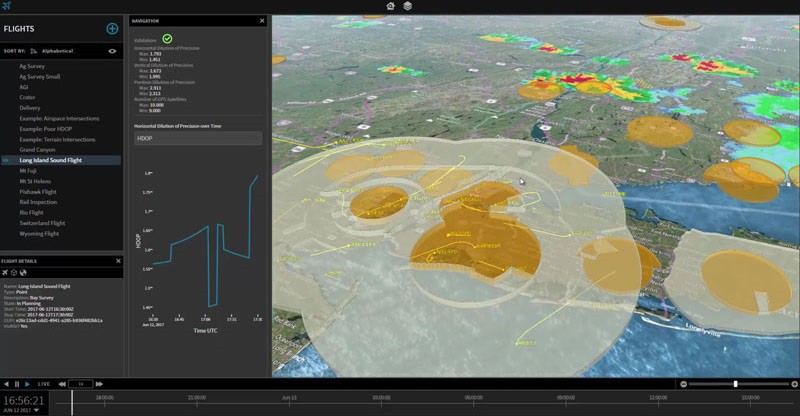The image size is (800, 416).
Task: Open Example: Airspace Intersections flight
Action: point(59,118)
